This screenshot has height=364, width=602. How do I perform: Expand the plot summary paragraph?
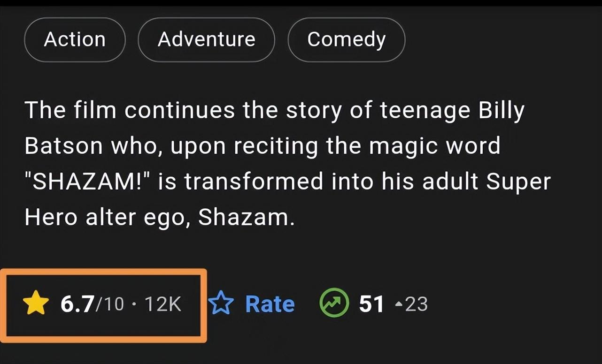(x=286, y=163)
